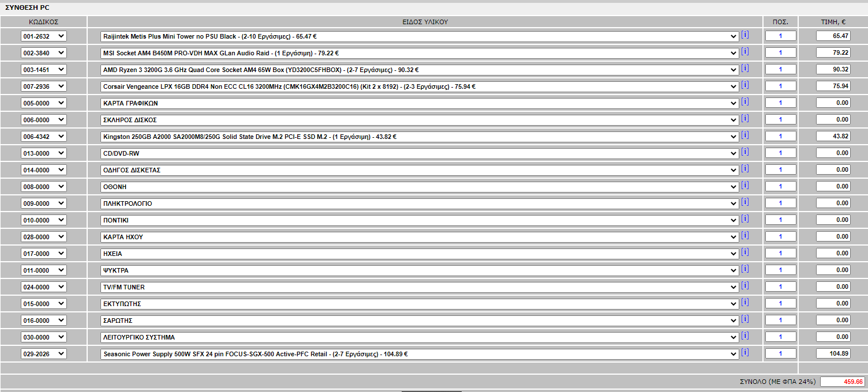This screenshot has width=868, height=392.
Task: Open info [i] for Raijintek Metis Plus case
Action: click(745, 35)
